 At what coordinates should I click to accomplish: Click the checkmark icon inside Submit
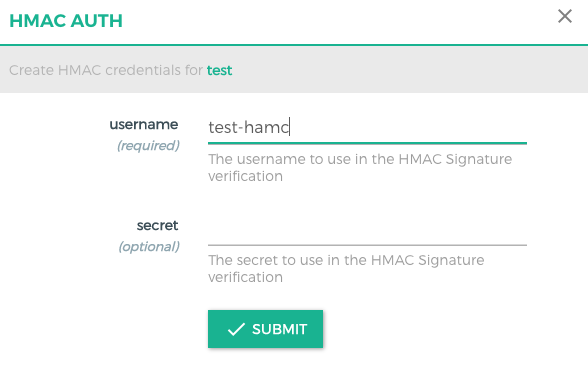point(236,329)
